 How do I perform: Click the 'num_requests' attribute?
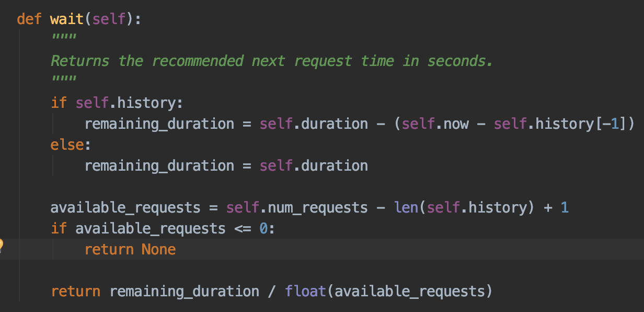tap(318, 208)
